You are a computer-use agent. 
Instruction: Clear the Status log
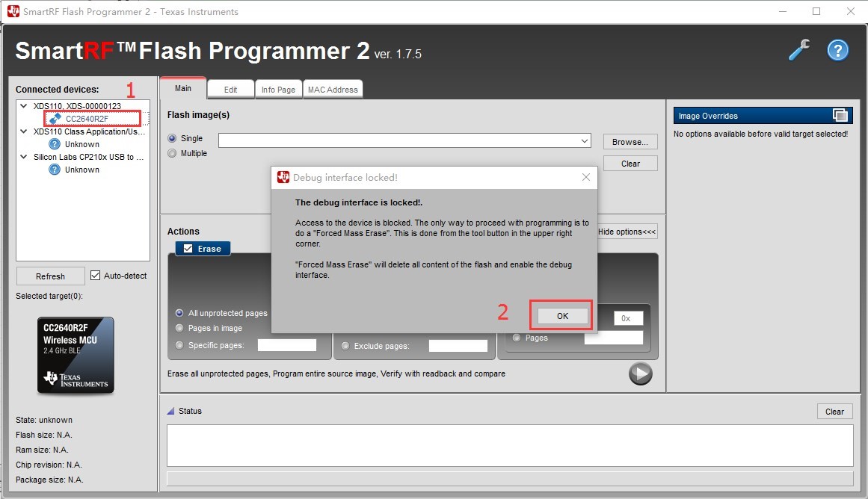click(835, 412)
